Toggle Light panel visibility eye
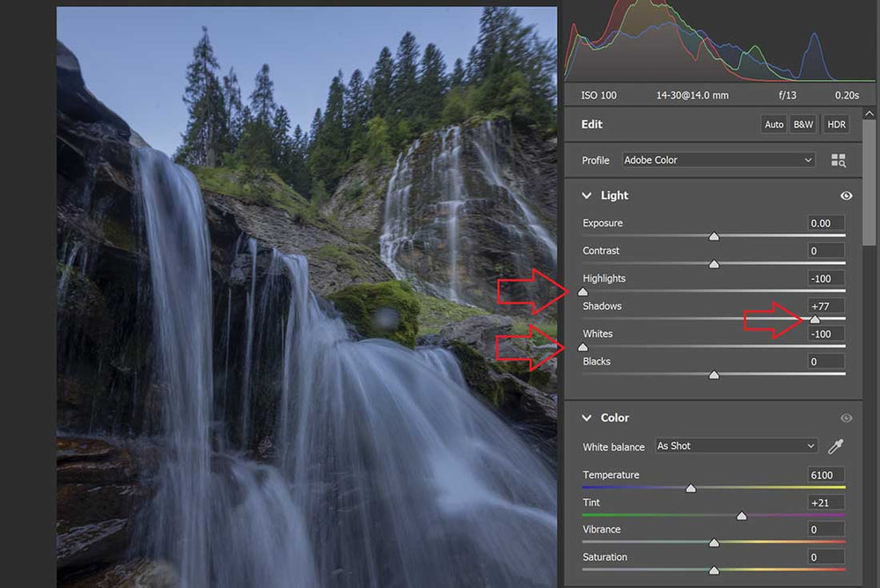Screen dimensions: 880x588 click(x=847, y=195)
